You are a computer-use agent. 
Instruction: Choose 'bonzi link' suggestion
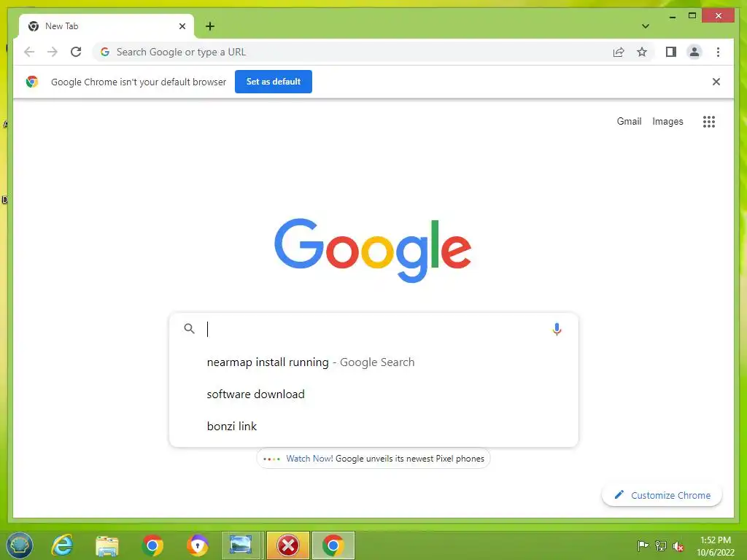[x=373, y=426]
